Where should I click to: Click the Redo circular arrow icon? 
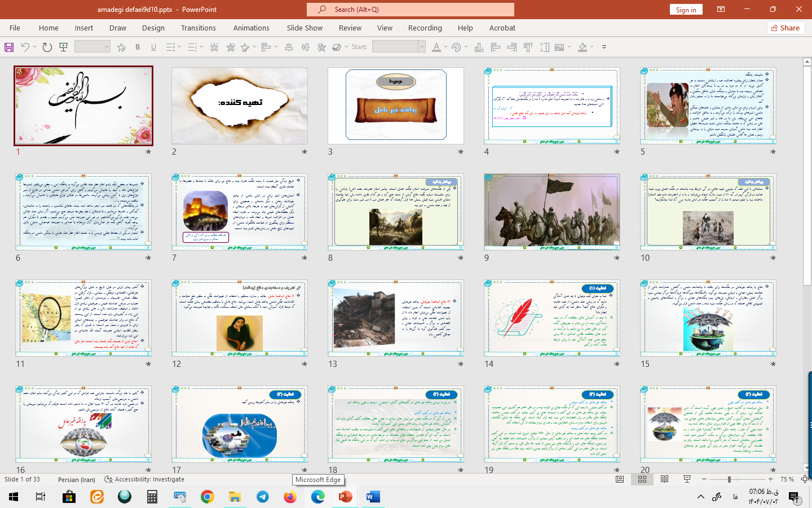point(47,47)
